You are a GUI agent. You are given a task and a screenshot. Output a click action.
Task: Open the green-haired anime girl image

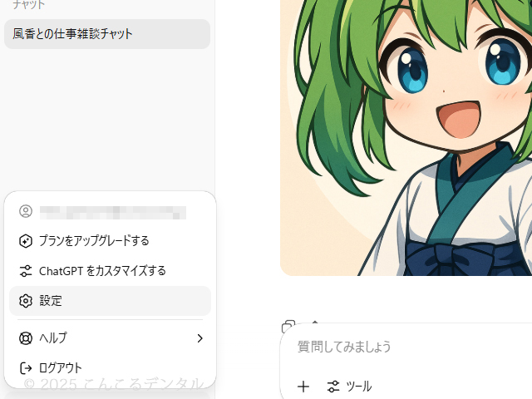pyautogui.click(x=406, y=137)
